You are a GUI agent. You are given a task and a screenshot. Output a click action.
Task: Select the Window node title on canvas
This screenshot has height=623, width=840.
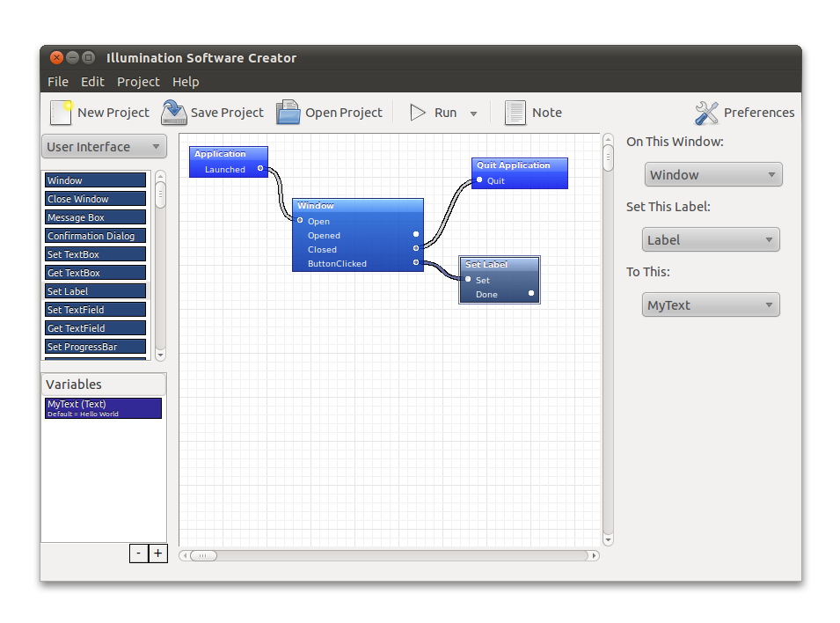pyautogui.click(x=316, y=205)
